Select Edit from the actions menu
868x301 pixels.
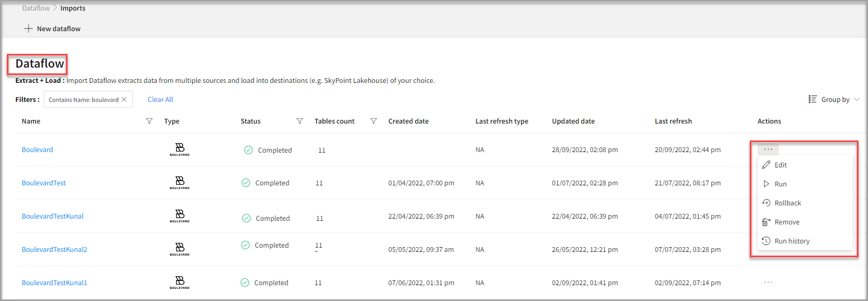pyautogui.click(x=780, y=165)
